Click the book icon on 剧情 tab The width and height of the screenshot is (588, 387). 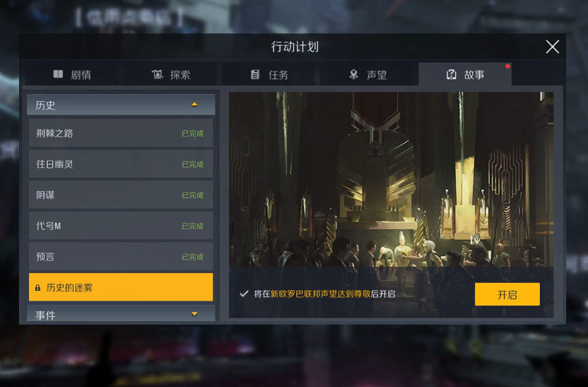pos(58,74)
